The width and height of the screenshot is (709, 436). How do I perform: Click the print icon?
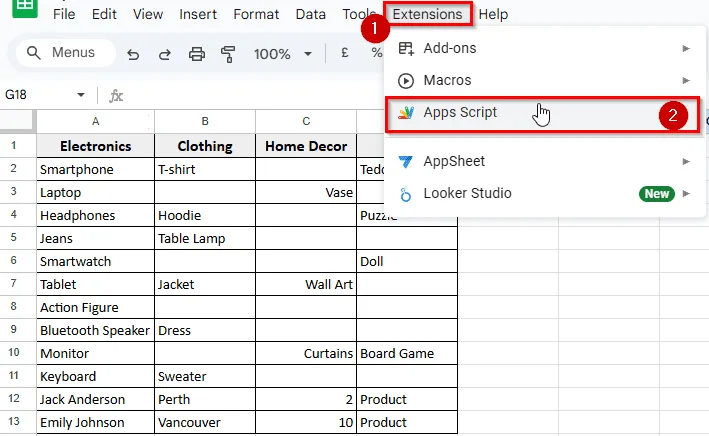(197, 54)
